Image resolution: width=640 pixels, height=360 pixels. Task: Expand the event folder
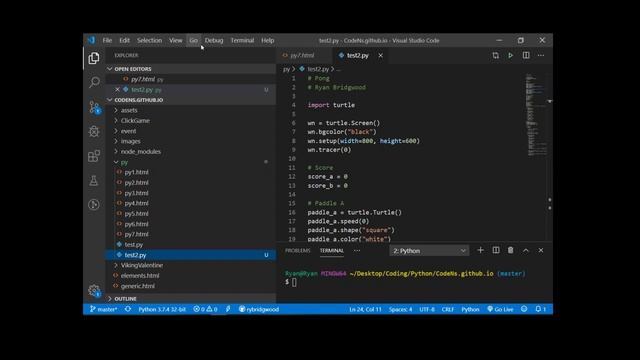[191, 131]
